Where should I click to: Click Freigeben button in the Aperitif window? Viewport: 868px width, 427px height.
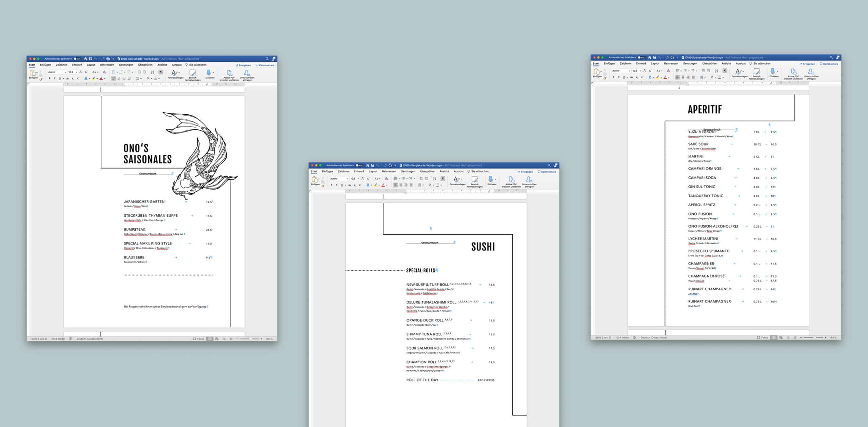click(x=807, y=64)
